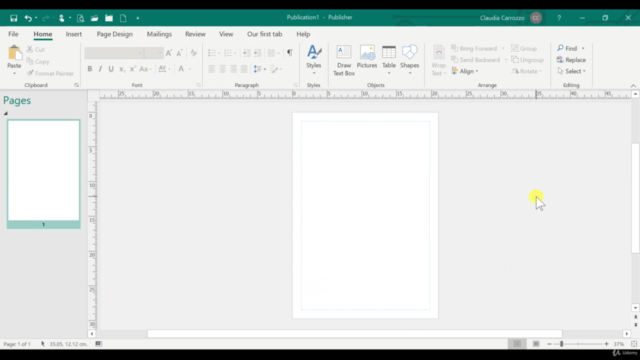This screenshot has width=640, height=360.
Task: Click the Paste clipboard icon
Action: point(14,53)
